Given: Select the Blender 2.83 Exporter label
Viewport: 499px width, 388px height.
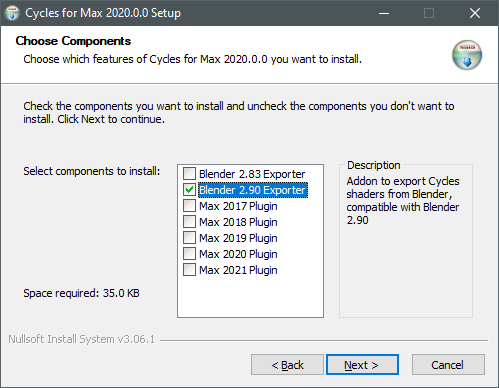Looking at the screenshot, I should (x=252, y=174).
